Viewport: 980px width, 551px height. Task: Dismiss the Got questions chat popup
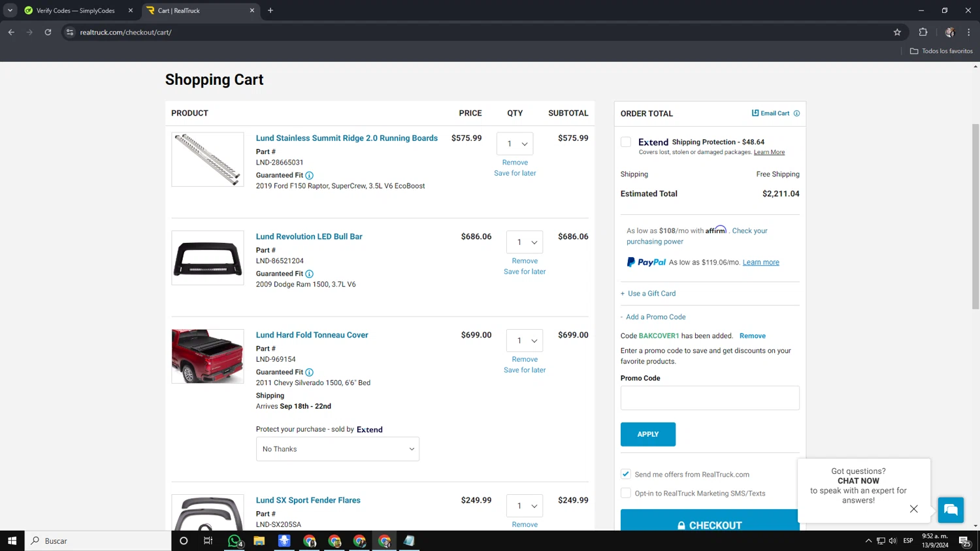point(914,509)
